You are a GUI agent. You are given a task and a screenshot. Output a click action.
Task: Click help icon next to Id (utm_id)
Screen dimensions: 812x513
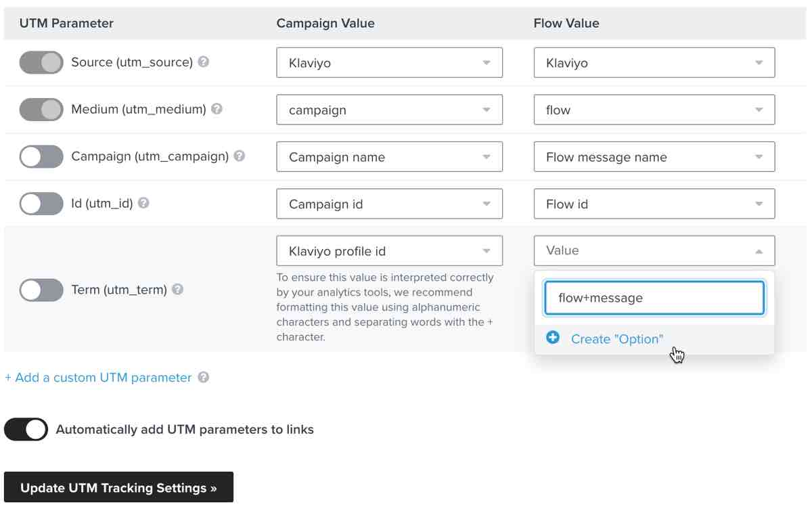(x=143, y=202)
